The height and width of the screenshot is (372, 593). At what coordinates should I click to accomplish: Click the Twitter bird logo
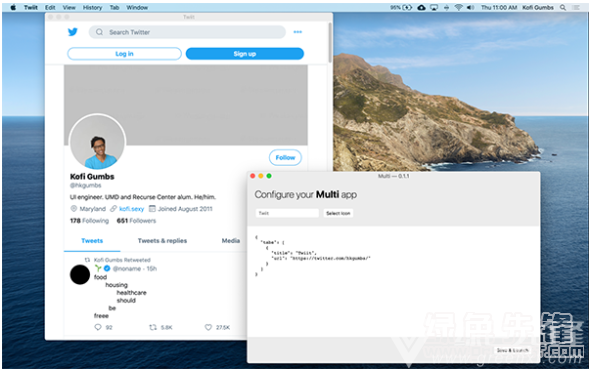(73, 32)
